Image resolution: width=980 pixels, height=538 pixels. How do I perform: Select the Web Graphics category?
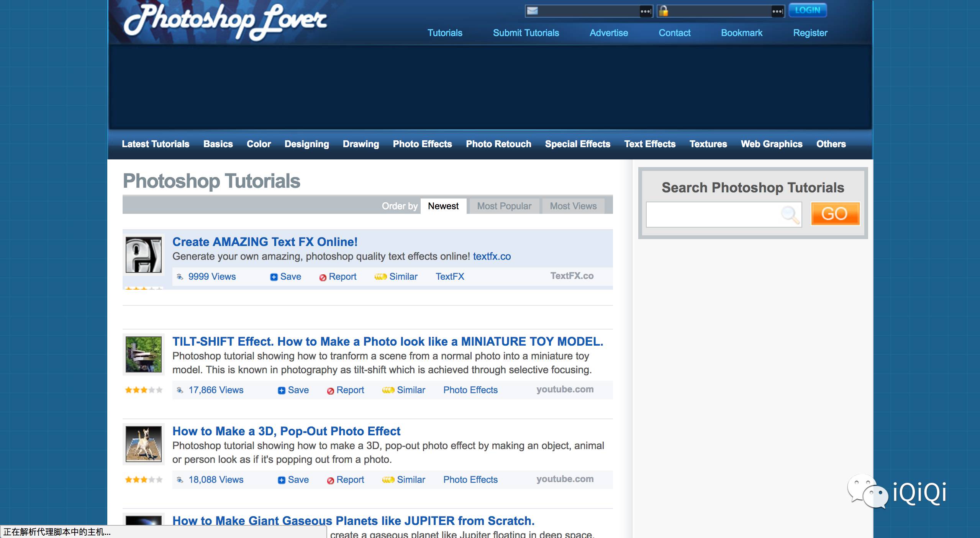point(772,144)
